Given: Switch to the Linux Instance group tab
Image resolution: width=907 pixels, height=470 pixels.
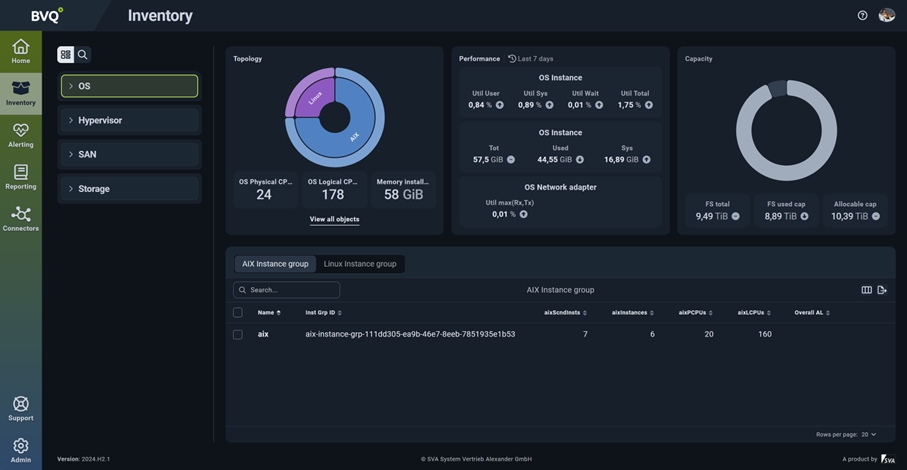Looking at the screenshot, I should (360, 264).
